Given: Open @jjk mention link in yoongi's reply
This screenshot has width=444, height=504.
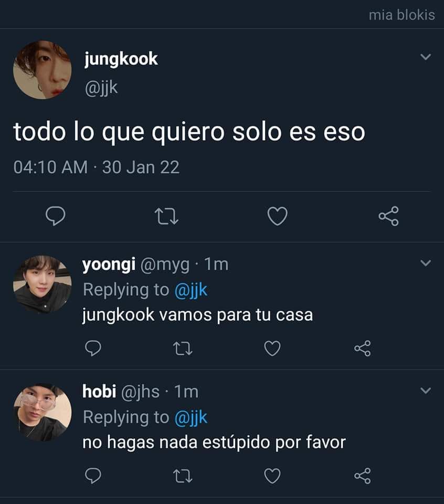Looking at the screenshot, I should click(x=191, y=290).
